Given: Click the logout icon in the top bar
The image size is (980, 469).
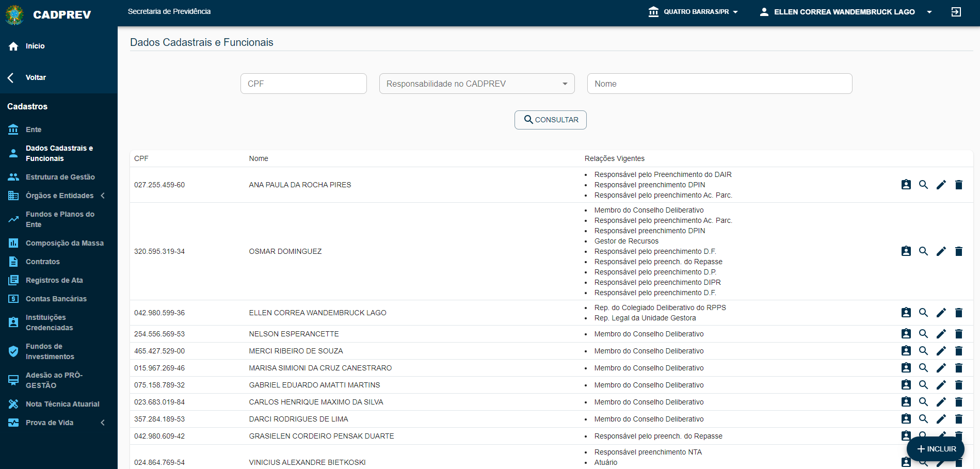Looking at the screenshot, I should pyautogui.click(x=956, y=12).
